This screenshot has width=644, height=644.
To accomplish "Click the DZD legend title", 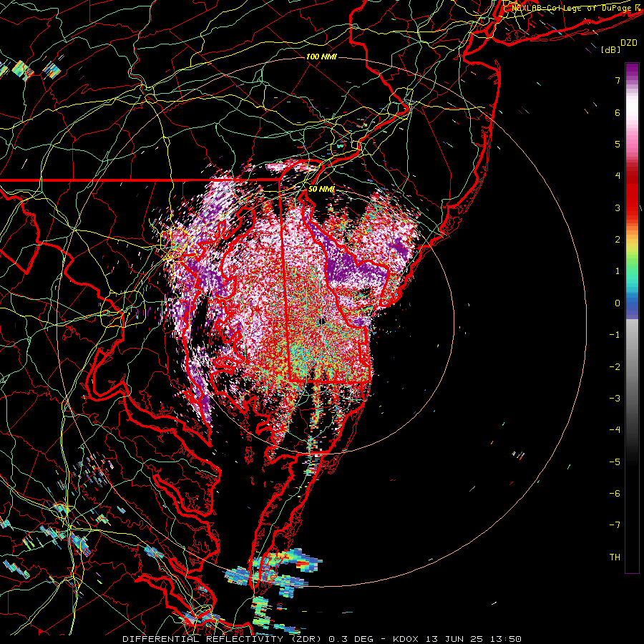I will tap(628, 43).
